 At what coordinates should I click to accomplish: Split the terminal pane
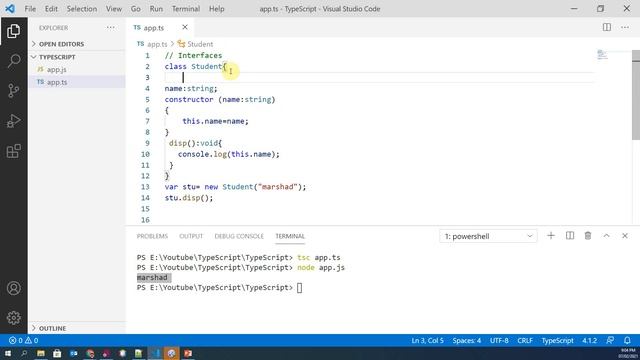pos(570,236)
